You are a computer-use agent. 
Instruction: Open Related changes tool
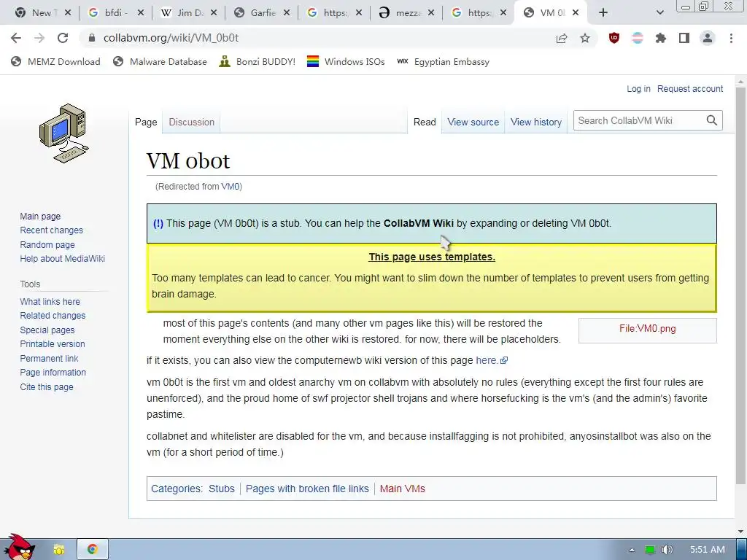point(53,316)
